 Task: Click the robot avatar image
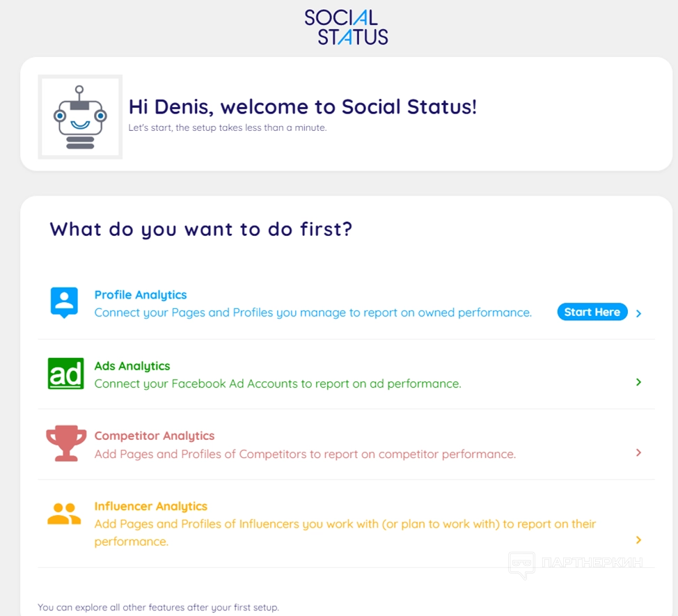pos(80,117)
